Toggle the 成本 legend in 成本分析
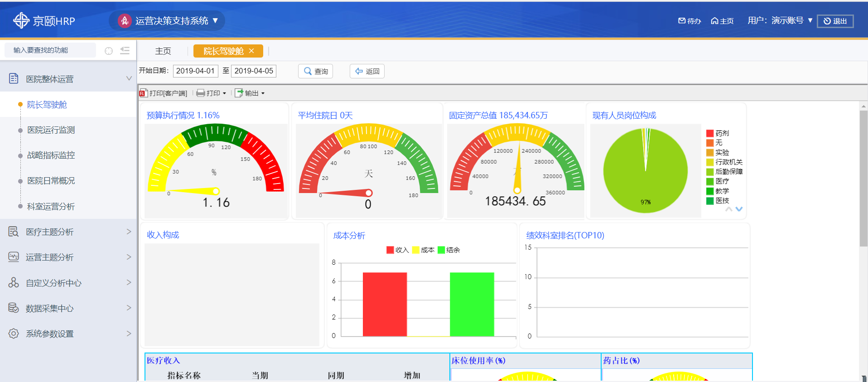 pyautogui.click(x=423, y=250)
